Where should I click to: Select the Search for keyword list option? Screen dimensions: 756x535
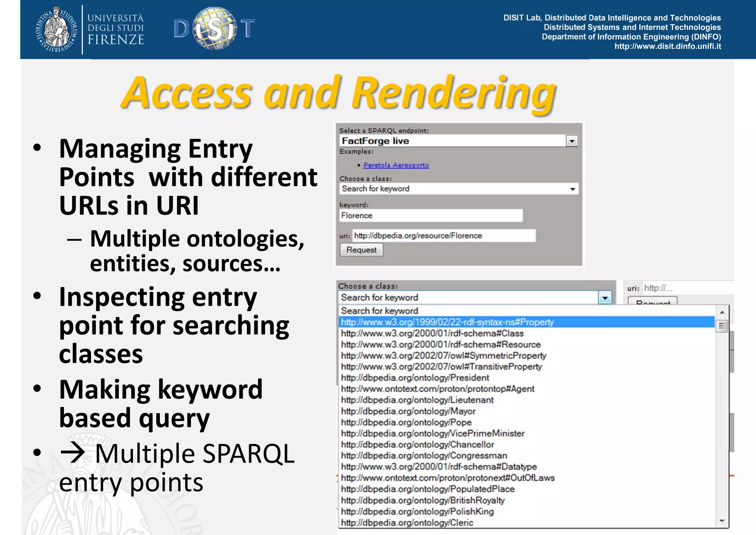click(527, 311)
